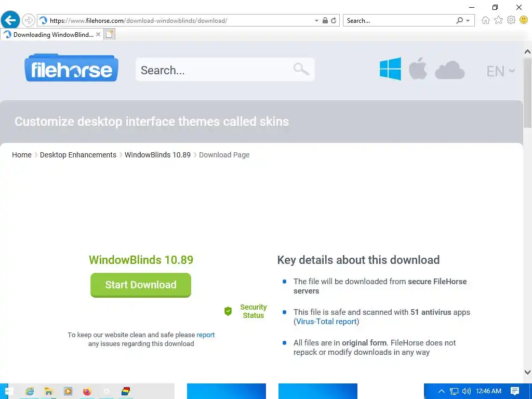
Task: Click the scrollbar up arrow
Action: [527, 52]
